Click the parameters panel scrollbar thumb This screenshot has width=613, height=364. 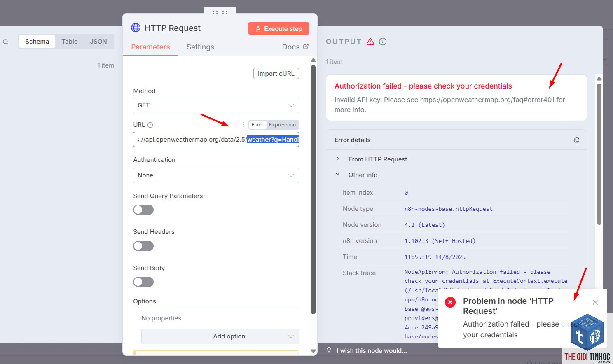click(x=313, y=189)
